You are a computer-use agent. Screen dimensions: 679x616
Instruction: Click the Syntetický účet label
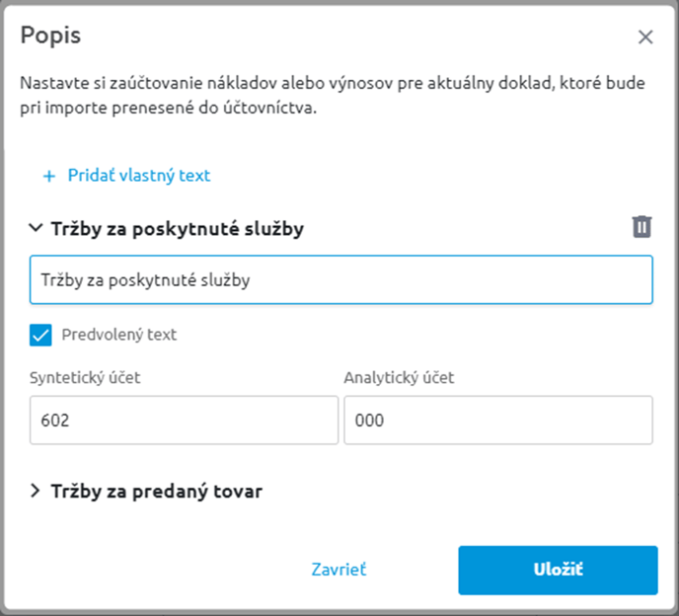tap(85, 378)
